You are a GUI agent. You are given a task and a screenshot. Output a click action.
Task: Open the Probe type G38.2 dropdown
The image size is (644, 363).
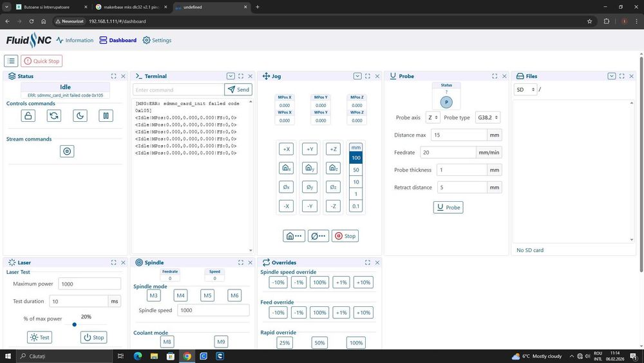[488, 117]
